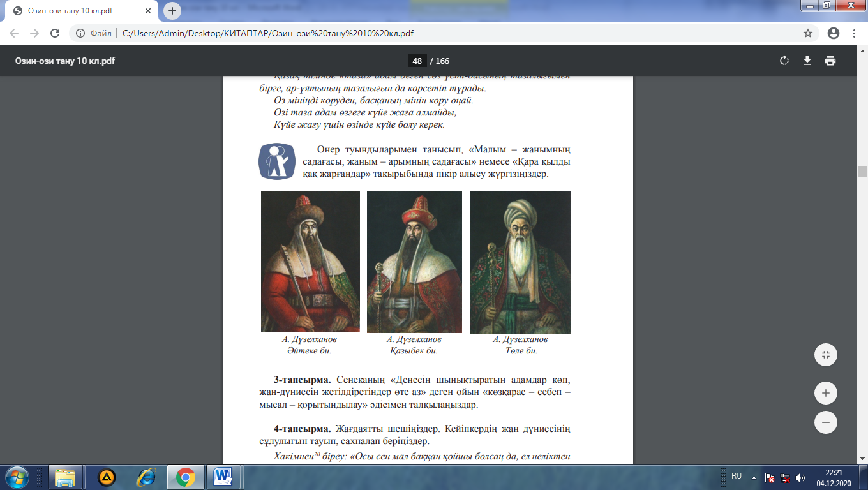The height and width of the screenshot is (490, 868).
Task: Zoom in on the PDF
Action: point(825,393)
